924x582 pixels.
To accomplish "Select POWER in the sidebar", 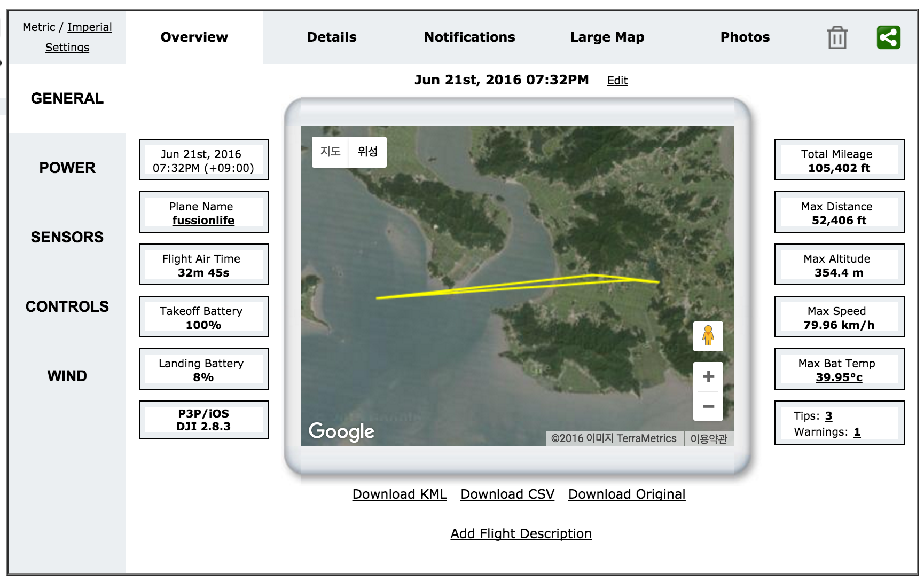I will (67, 168).
